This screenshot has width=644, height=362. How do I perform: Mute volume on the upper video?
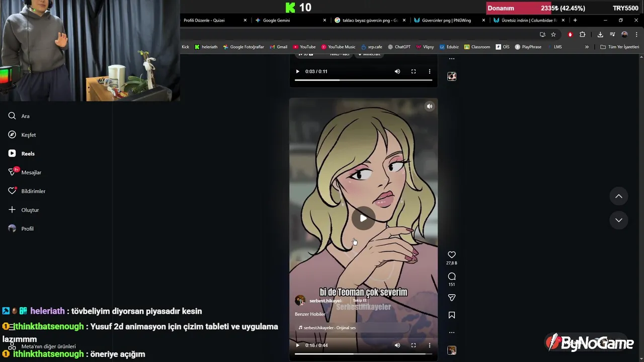click(397, 71)
